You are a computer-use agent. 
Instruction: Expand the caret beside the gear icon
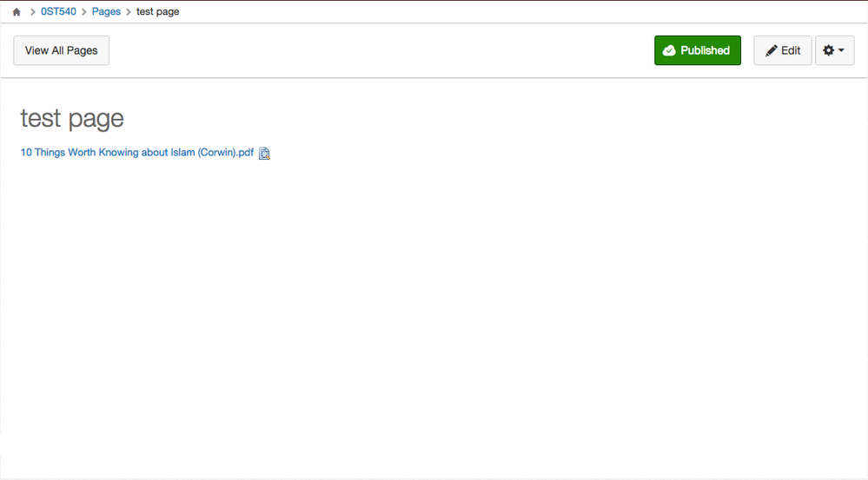[841, 51]
